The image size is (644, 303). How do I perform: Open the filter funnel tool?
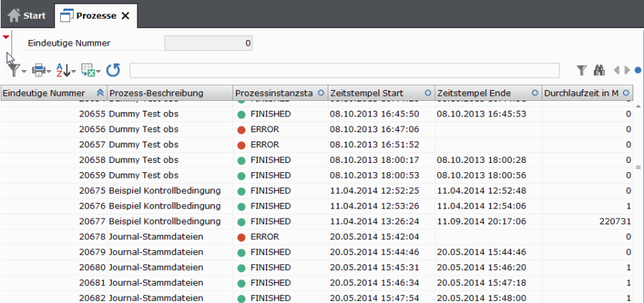[14, 71]
